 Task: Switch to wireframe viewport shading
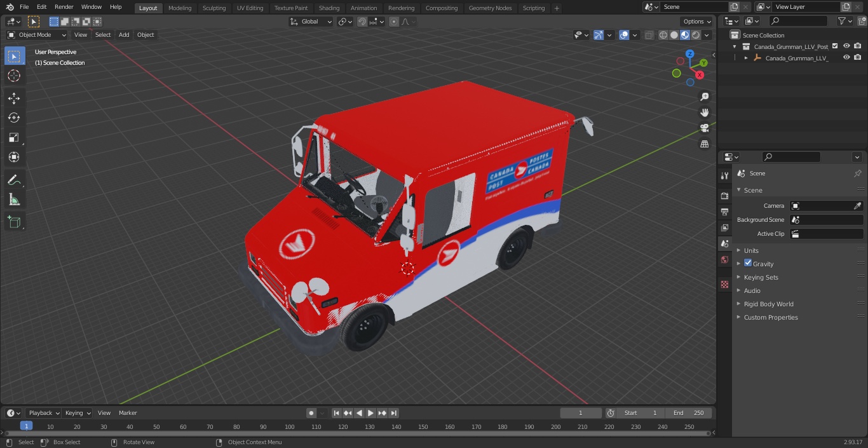pos(663,35)
